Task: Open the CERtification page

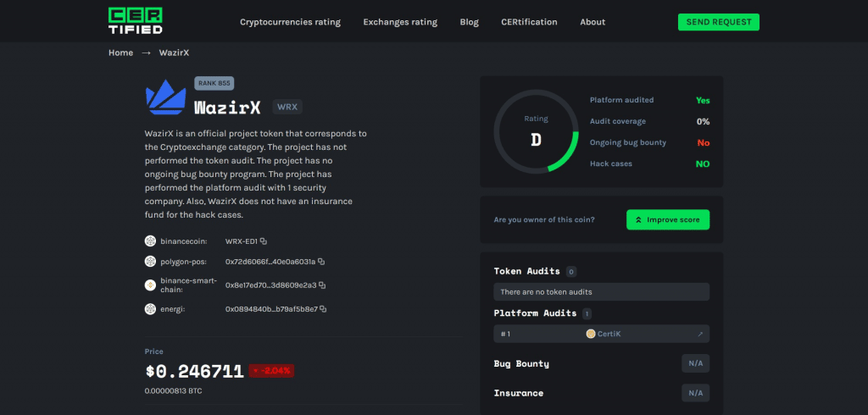Action: [x=529, y=22]
